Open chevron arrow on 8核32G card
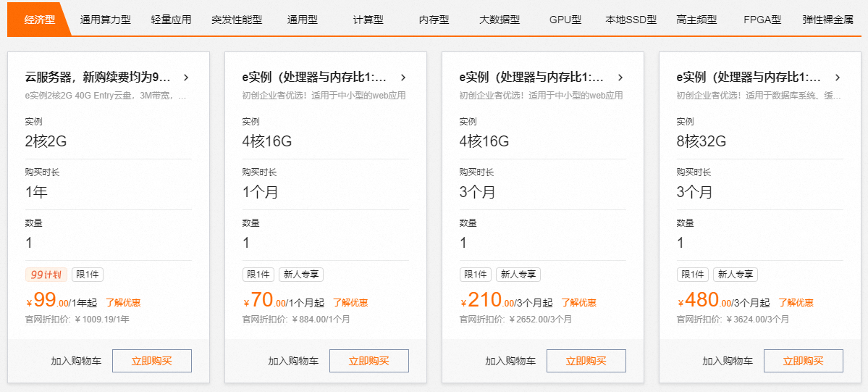 click(x=837, y=78)
